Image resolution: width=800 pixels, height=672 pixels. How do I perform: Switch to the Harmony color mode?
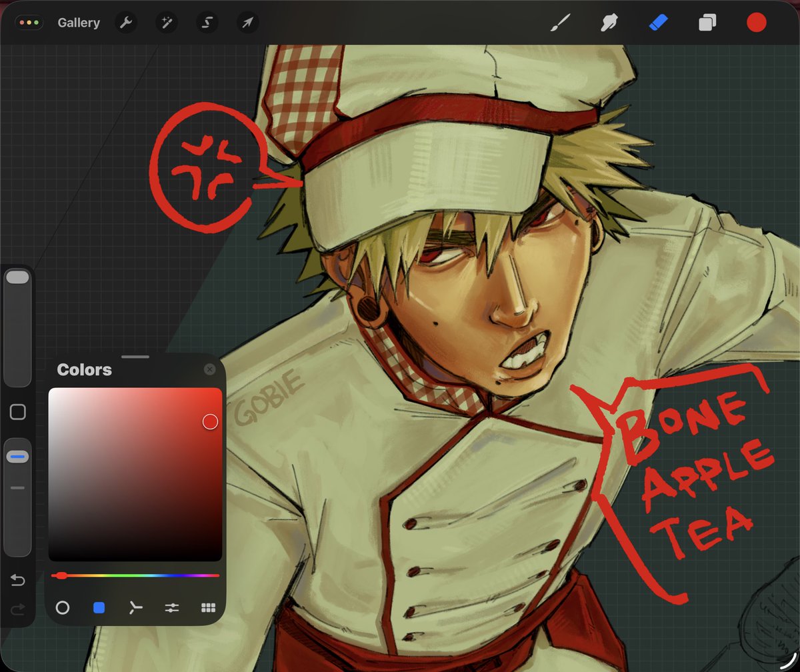(x=136, y=607)
